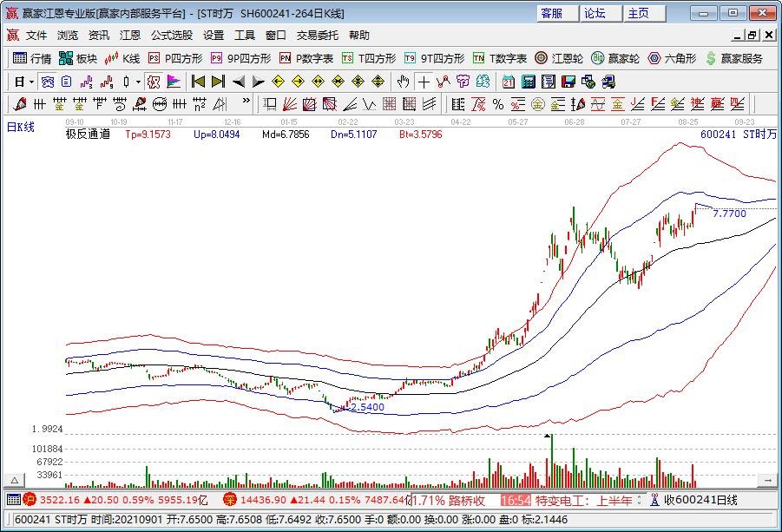
Task: Open 赢家服务 service
Action: click(734, 58)
